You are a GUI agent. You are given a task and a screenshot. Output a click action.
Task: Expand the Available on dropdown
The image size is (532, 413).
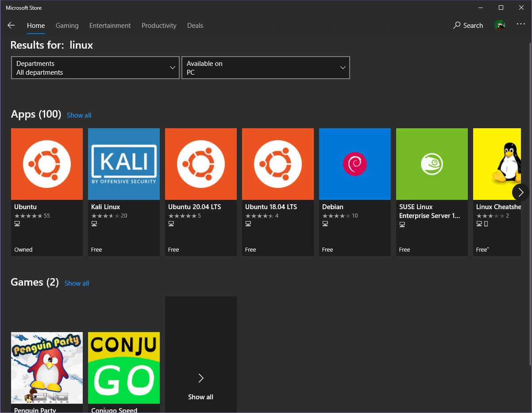[x=266, y=68]
